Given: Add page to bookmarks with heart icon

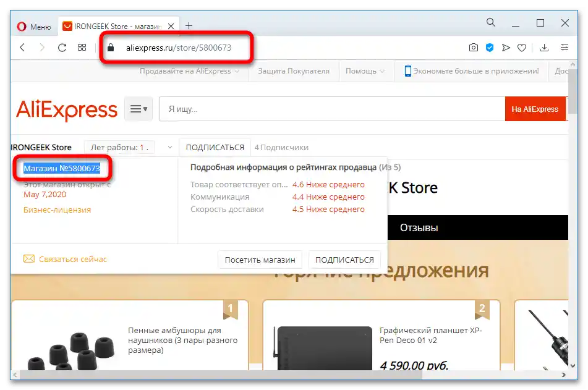Looking at the screenshot, I should coord(522,48).
